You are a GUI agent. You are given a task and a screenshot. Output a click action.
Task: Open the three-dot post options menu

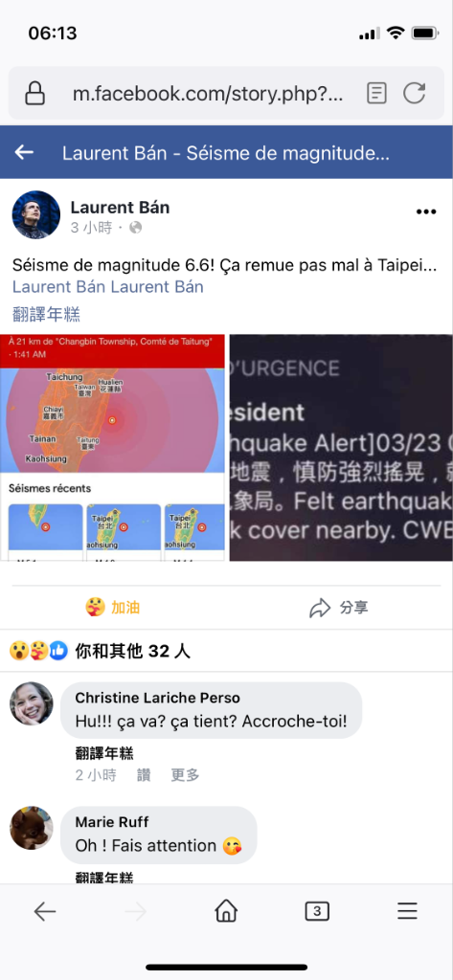[426, 212]
